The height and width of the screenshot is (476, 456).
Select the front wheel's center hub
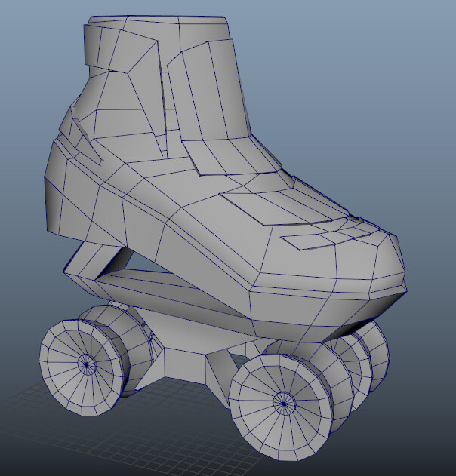point(284,404)
